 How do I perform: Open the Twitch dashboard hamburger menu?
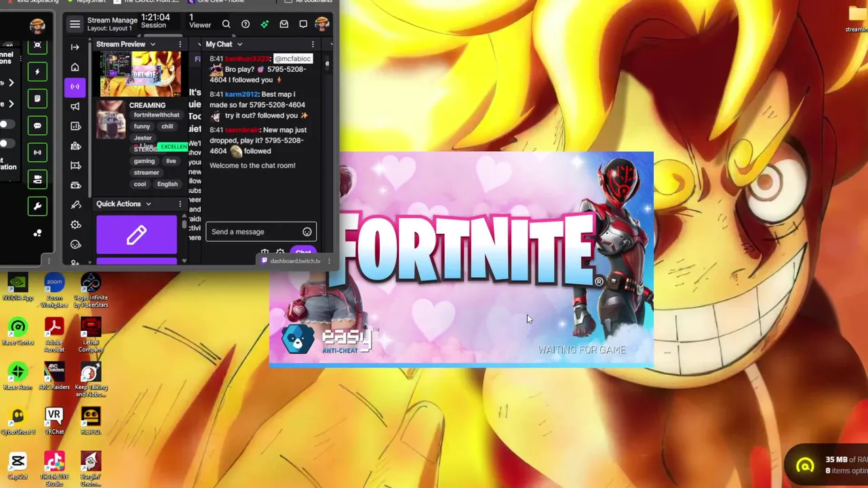click(75, 24)
